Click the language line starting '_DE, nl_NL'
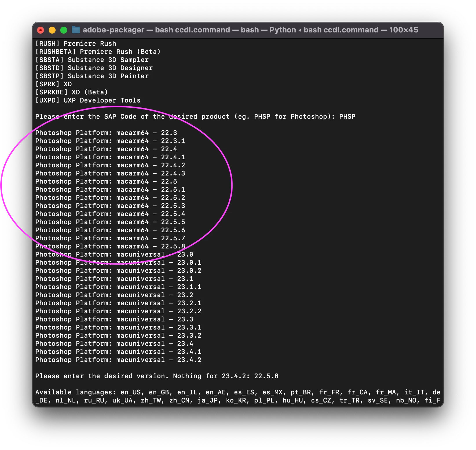The image size is (476, 450). 238,400
